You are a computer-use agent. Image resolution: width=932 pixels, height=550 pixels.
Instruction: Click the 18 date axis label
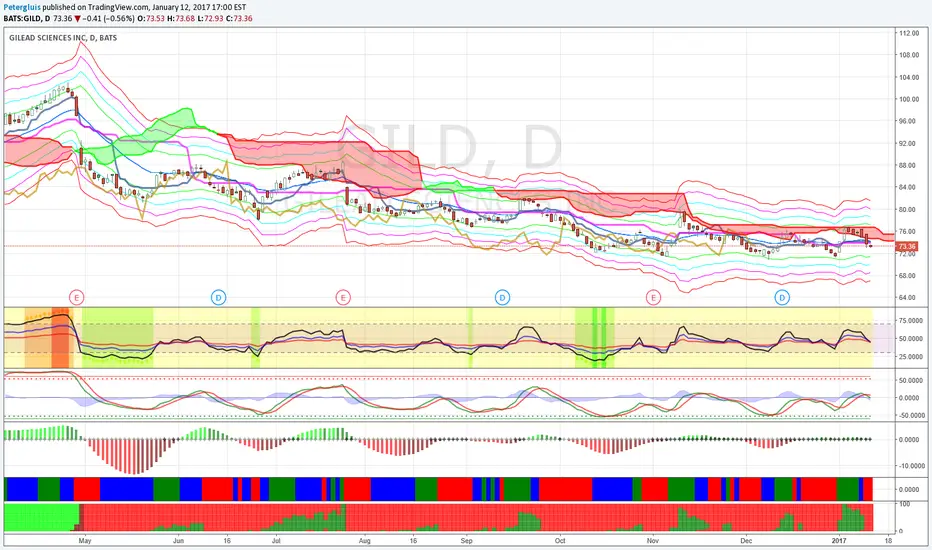pyautogui.click(x=888, y=540)
